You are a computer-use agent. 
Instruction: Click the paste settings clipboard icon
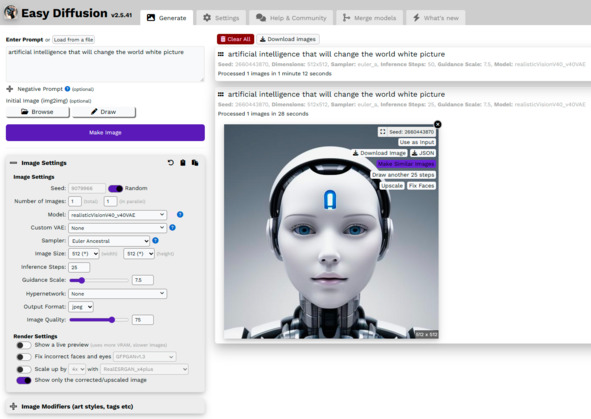(x=183, y=163)
